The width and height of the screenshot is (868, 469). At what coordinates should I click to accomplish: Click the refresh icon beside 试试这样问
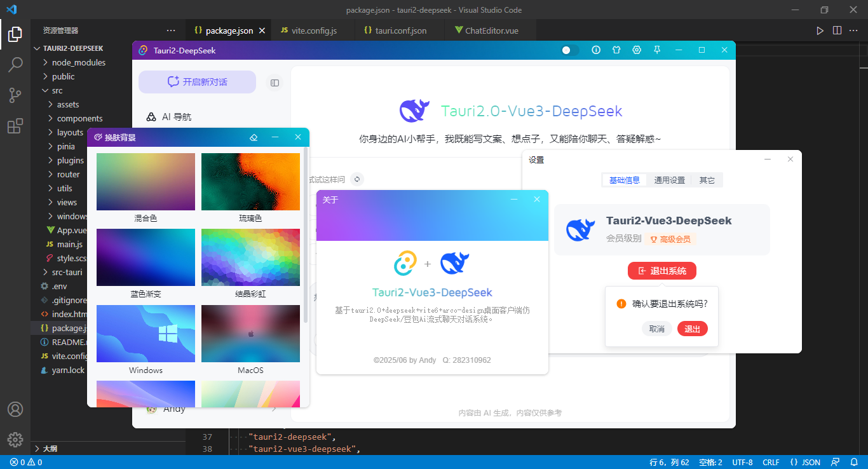click(357, 179)
